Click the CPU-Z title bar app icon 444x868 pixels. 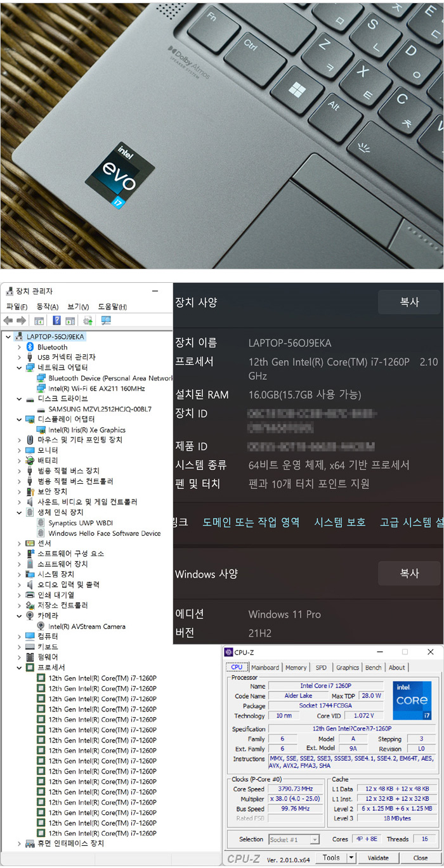pos(229,652)
